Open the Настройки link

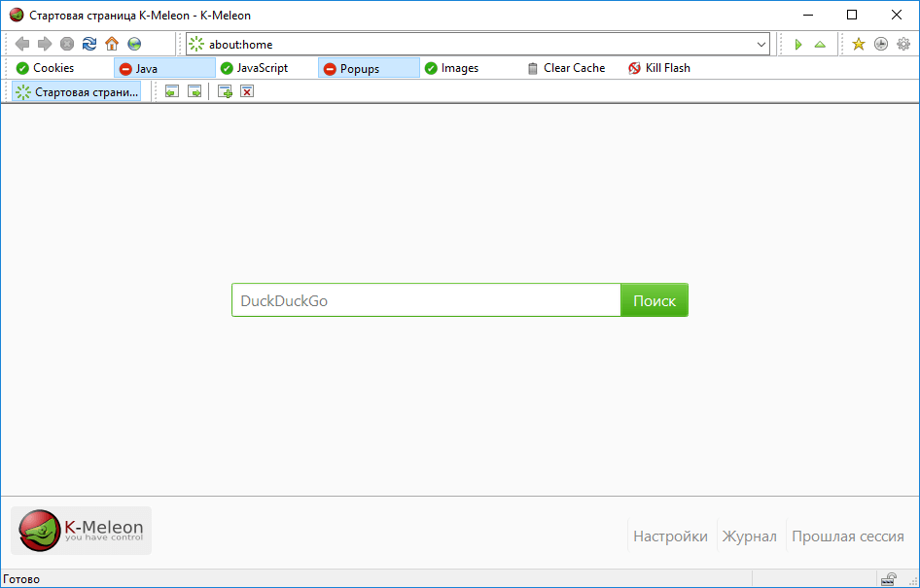670,536
